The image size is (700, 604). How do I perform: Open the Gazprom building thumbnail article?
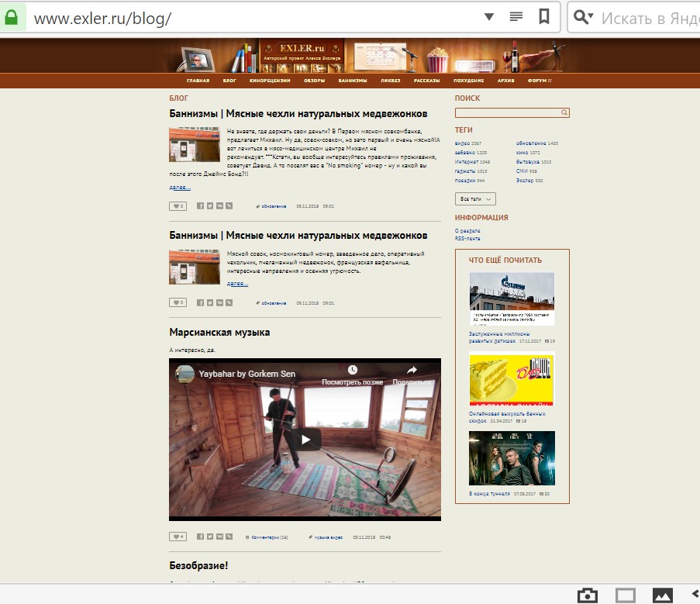pos(512,299)
